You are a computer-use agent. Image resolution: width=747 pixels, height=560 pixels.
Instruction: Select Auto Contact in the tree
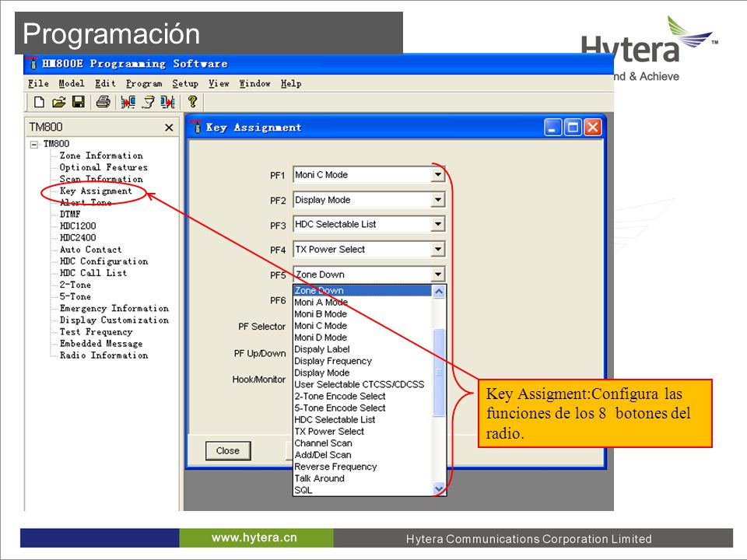pyautogui.click(x=90, y=250)
